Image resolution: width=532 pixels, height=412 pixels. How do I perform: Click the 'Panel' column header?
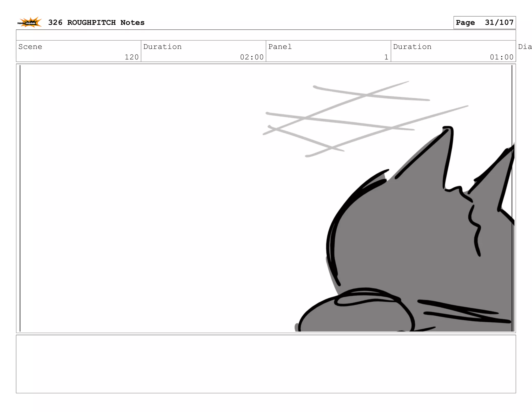tap(280, 47)
